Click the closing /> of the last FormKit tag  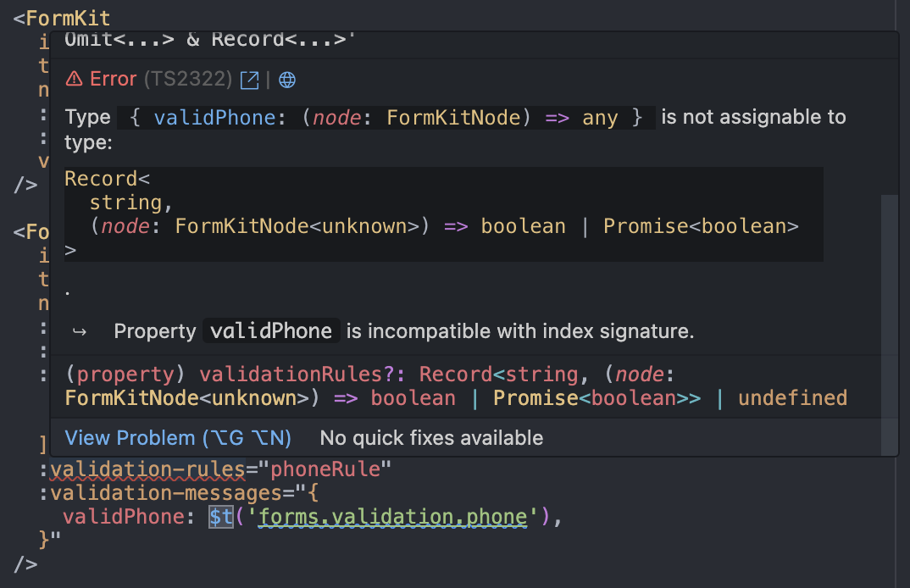25,564
